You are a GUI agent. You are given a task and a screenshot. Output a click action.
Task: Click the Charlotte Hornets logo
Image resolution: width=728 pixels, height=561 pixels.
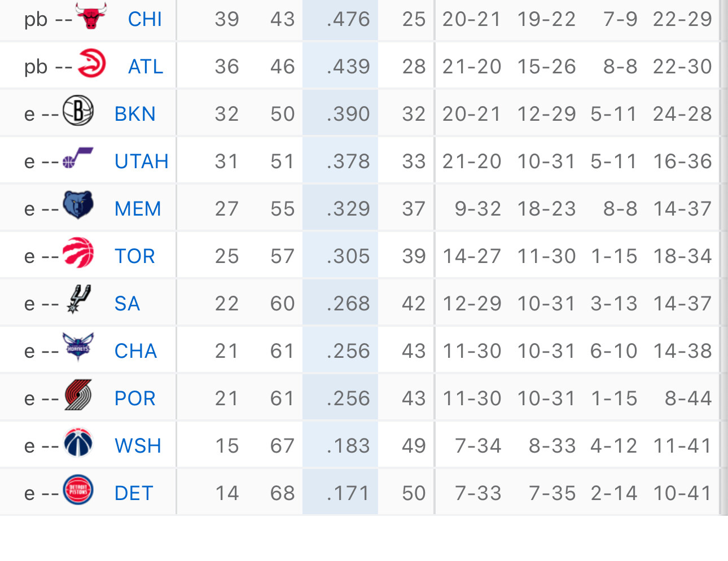(x=78, y=347)
